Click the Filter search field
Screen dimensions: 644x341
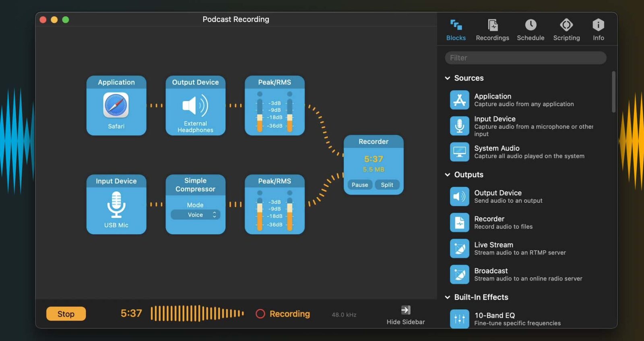(525, 58)
